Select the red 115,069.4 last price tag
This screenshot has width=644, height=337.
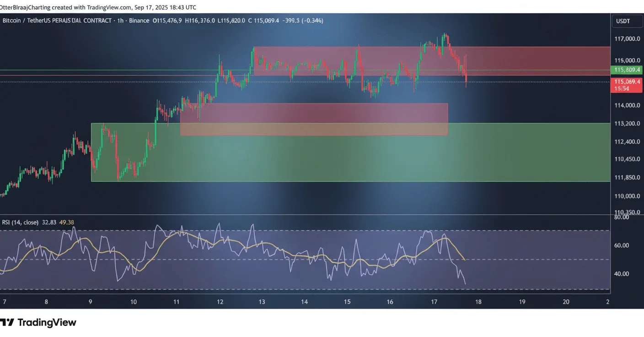pyautogui.click(x=626, y=81)
